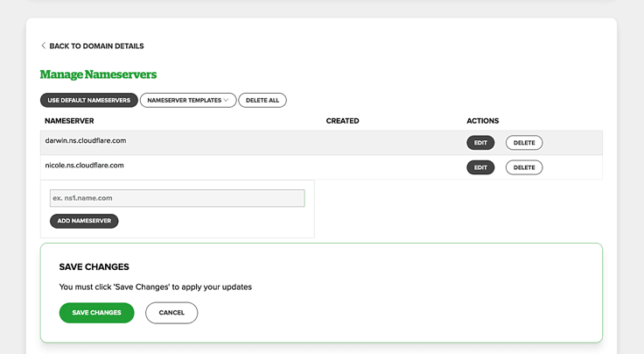Save changes to nameservers
This screenshot has width=644, height=354.
pyautogui.click(x=96, y=313)
